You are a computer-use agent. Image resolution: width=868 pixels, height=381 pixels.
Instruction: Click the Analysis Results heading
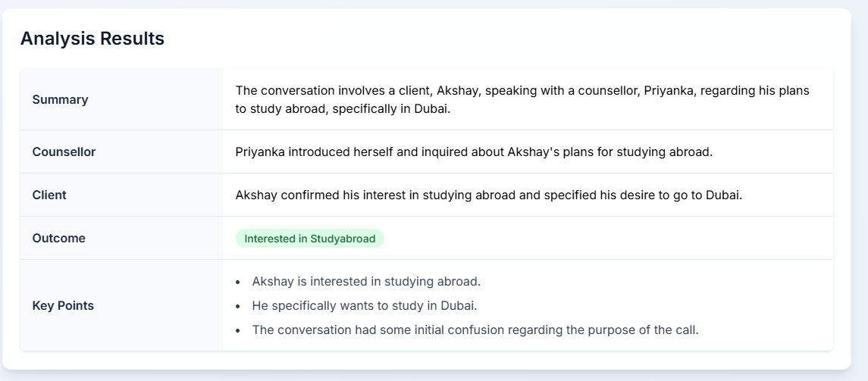[92, 39]
